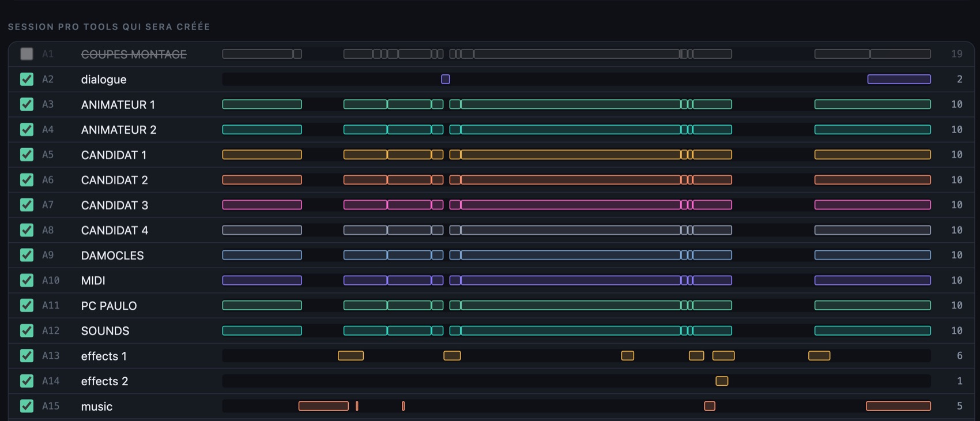
Task: Click the effects 1 clip count 6
Action: [x=959, y=356]
